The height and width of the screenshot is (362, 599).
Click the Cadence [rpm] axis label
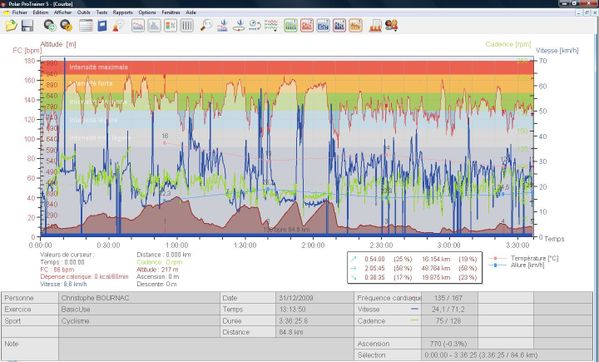coord(508,44)
